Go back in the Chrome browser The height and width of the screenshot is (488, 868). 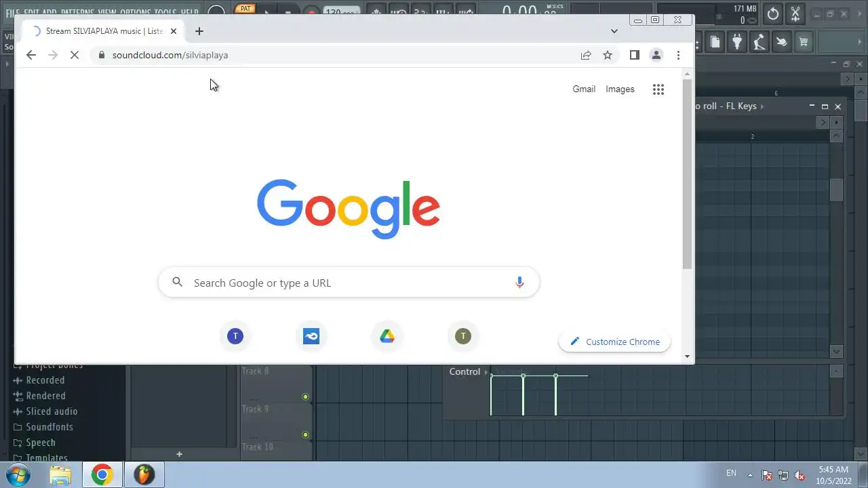[x=31, y=55]
